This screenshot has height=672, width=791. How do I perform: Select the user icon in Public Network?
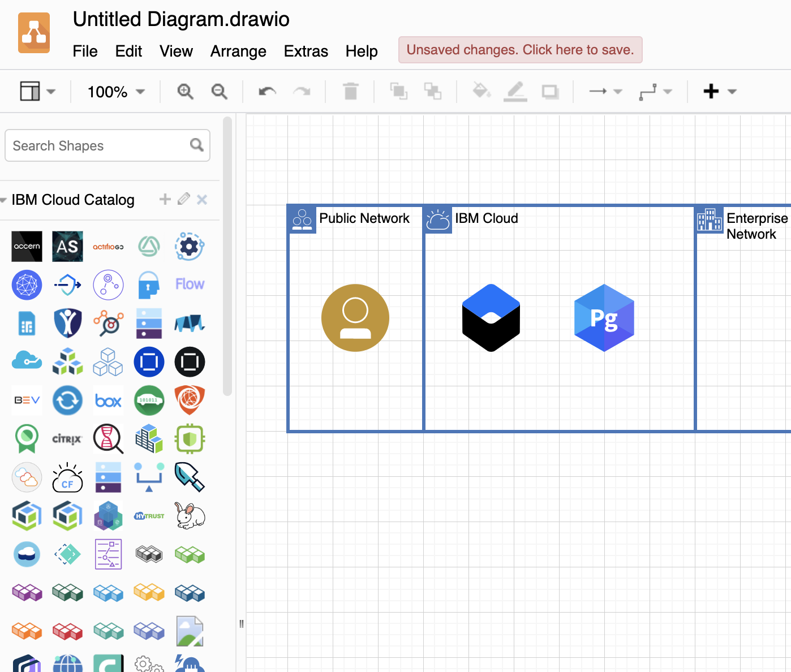tap(355, 318)
